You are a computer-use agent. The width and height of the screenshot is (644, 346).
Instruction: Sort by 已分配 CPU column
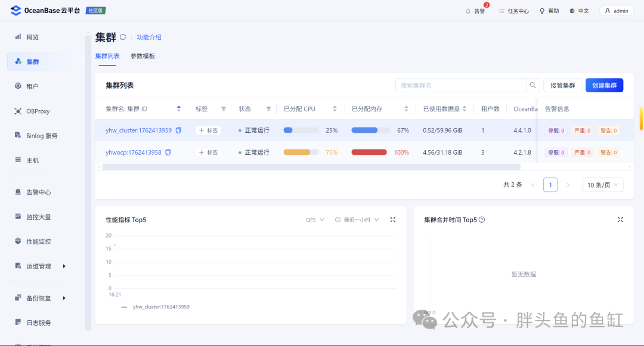click(335, 108)
